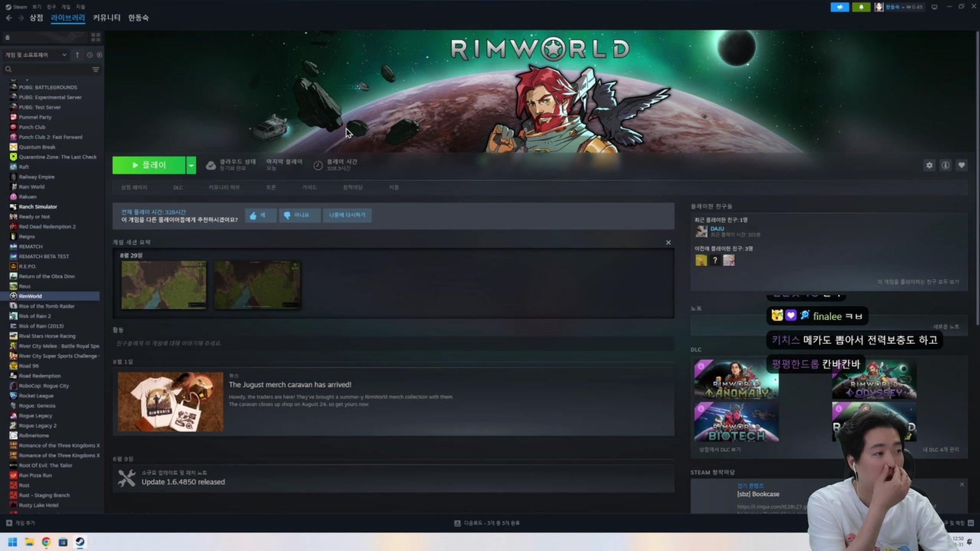Image resolution: width=980 pixels, height=551 pixels.
Task: Open the 친구 menu
Action: [x=51, y=7]
